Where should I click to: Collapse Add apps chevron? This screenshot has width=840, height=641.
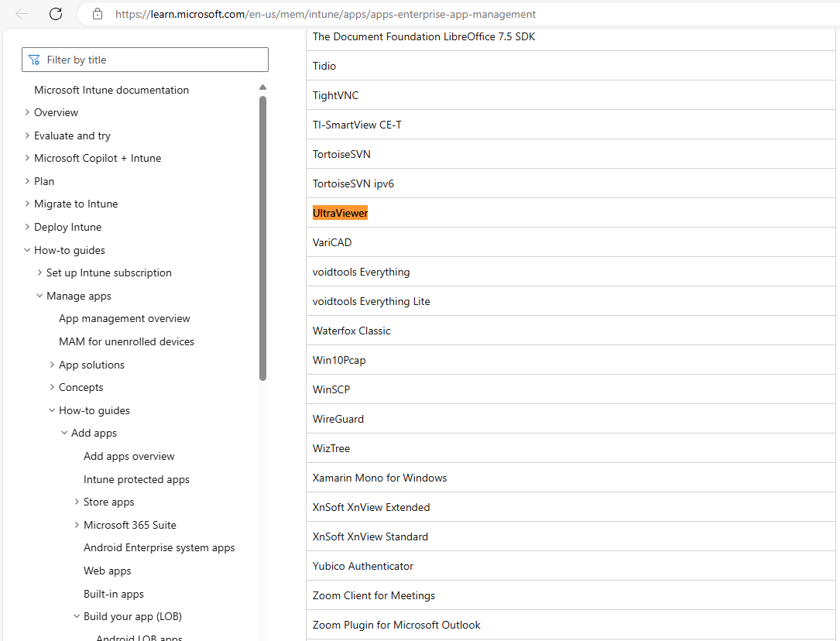pyautogui.click(x=63, y=433)
